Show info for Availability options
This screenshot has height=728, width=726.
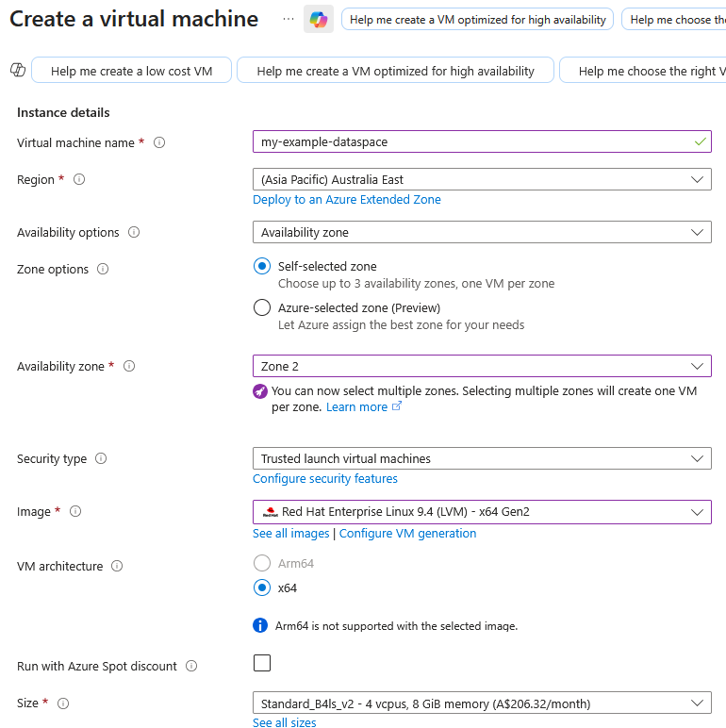[x=134, y=232]
